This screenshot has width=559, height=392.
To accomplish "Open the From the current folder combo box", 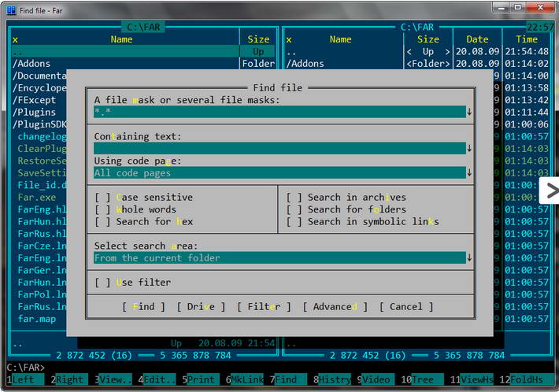I will [279, 257].
